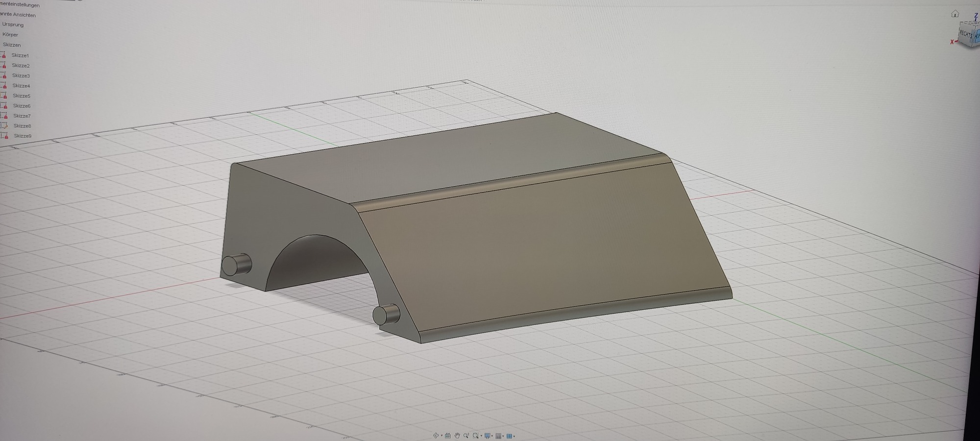Viewport: 980px width, 441px height.
Task: Select Skizze2 in the browser tree
Action: tap(21, 66)
